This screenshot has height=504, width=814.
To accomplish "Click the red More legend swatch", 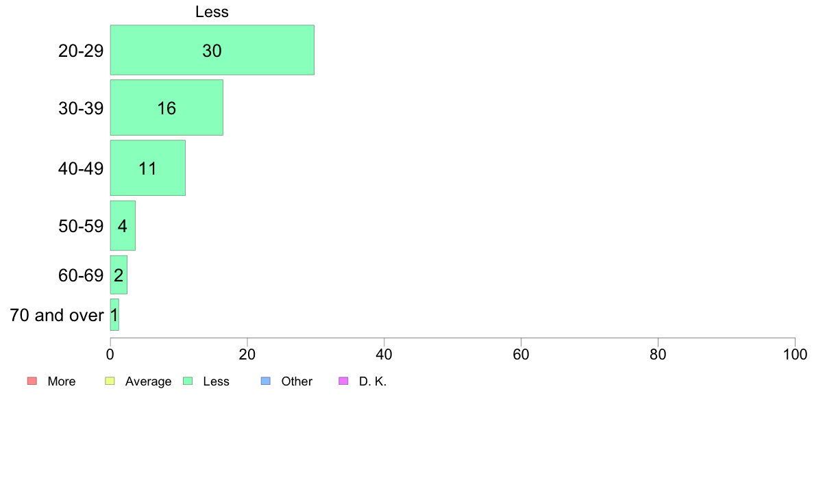I will tap(32, 381).
